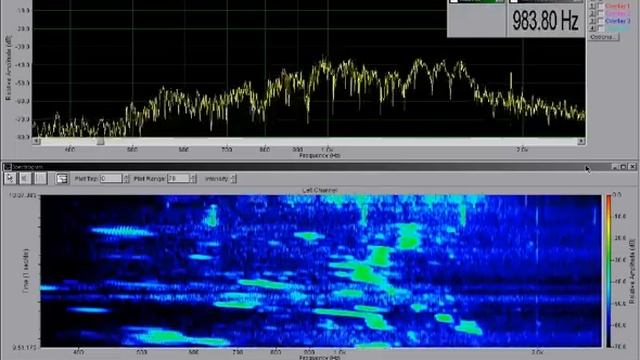640x360 pixels.
Task: Open the spectrogram display settings icon
Action: (62, 178)
